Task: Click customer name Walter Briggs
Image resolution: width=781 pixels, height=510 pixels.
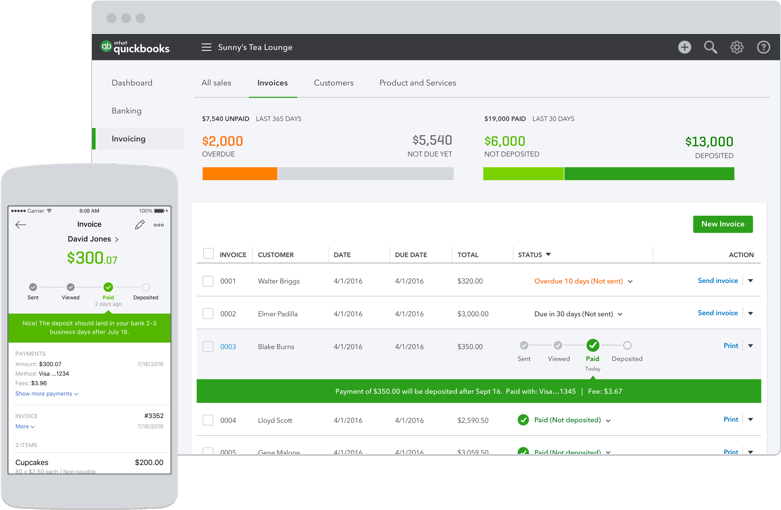Action: (x=279, y=281)
